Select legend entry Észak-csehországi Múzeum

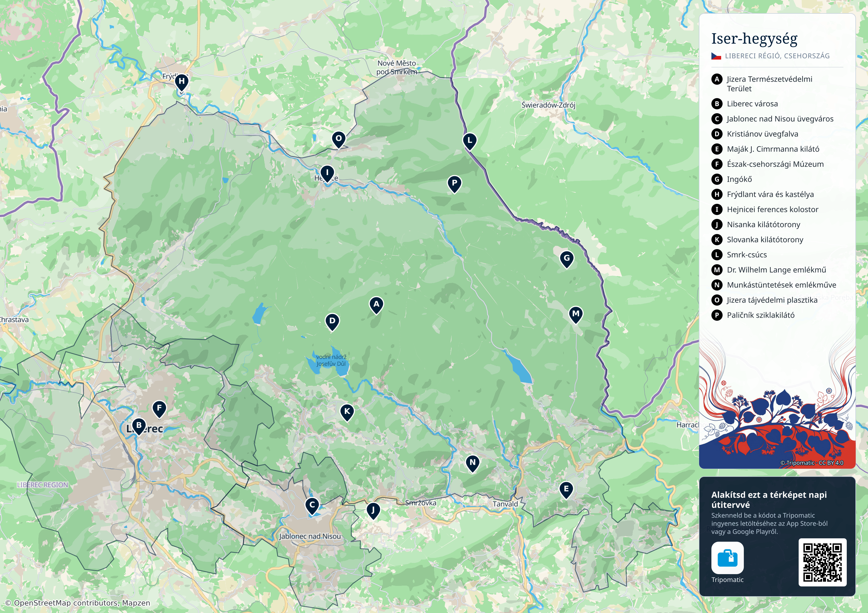(775, 164)
